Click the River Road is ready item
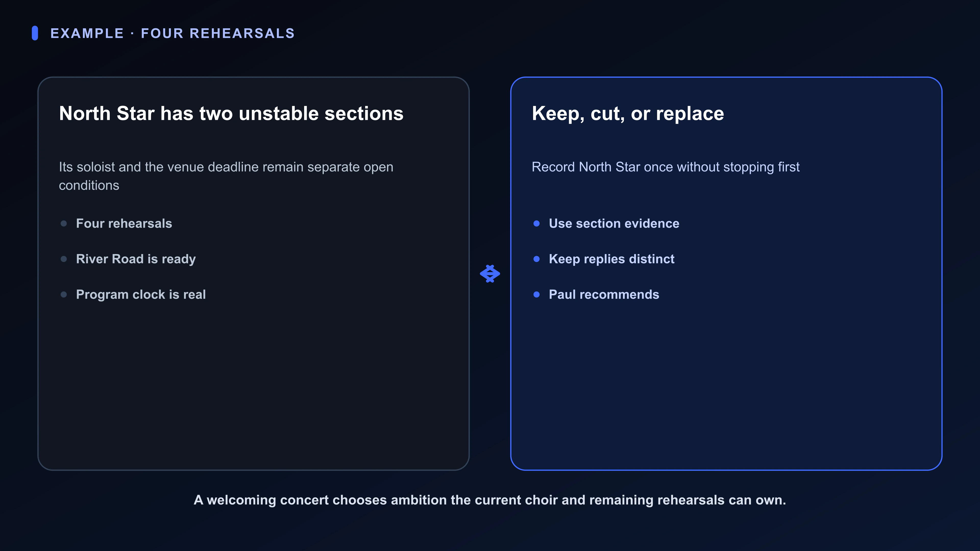This screenshot has width=980, height=551. (x=136, y=259)
